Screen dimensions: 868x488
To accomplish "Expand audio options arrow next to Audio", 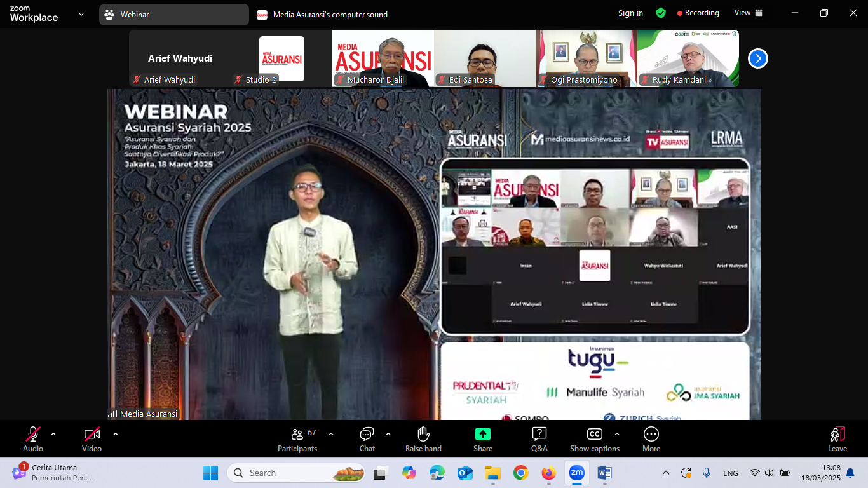I will pyautogui.click(x=53, y=434).
